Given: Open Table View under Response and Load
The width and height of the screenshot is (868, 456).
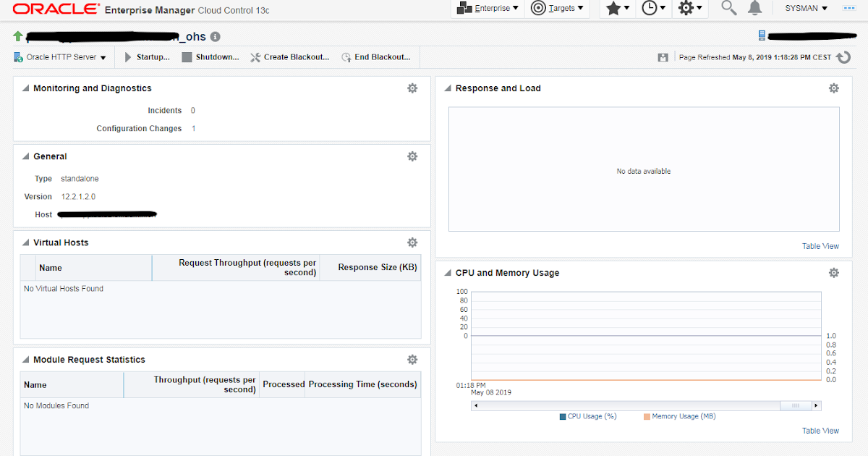Looking at the screenshot, I should point(820,246).
